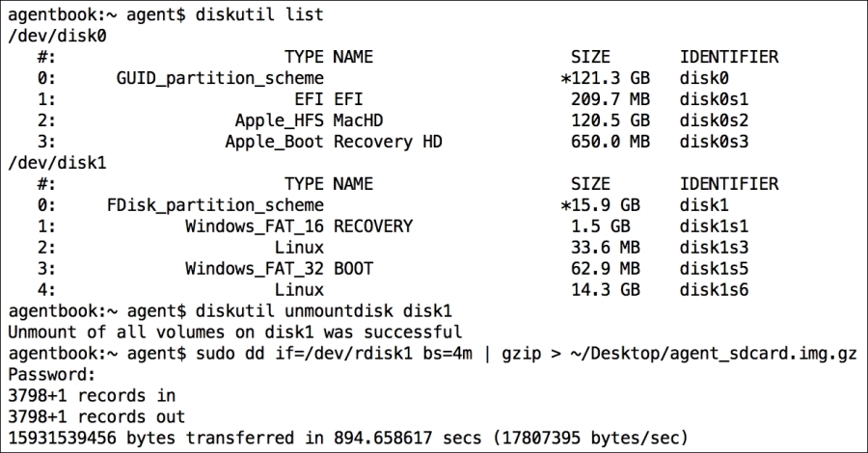Select the 121.3 GB size value
Viewport: 868px width, 453px height.
coord(610,78)
